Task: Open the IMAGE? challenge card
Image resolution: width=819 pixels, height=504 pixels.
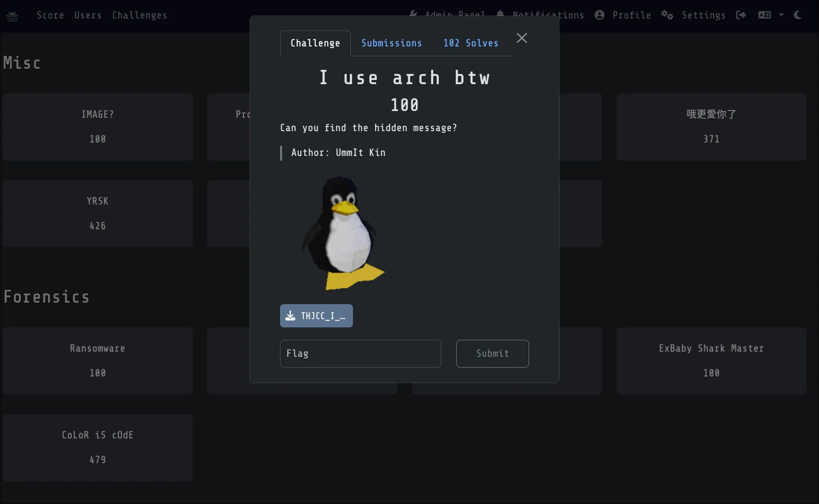Action: pos(98,127)
